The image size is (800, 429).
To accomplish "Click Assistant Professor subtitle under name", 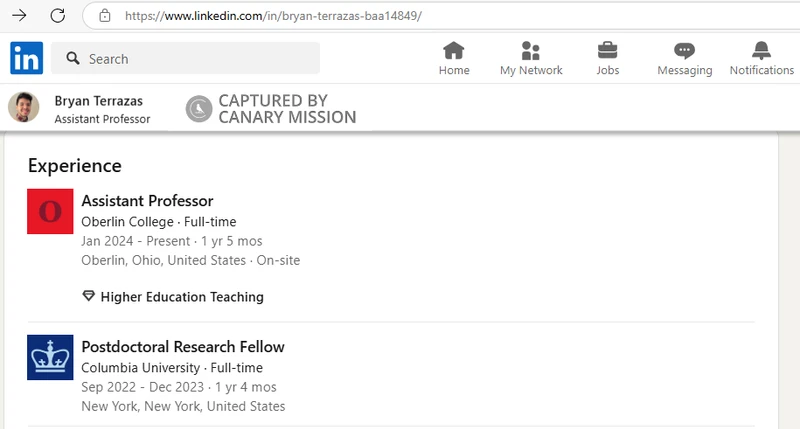I will point(103,119).
